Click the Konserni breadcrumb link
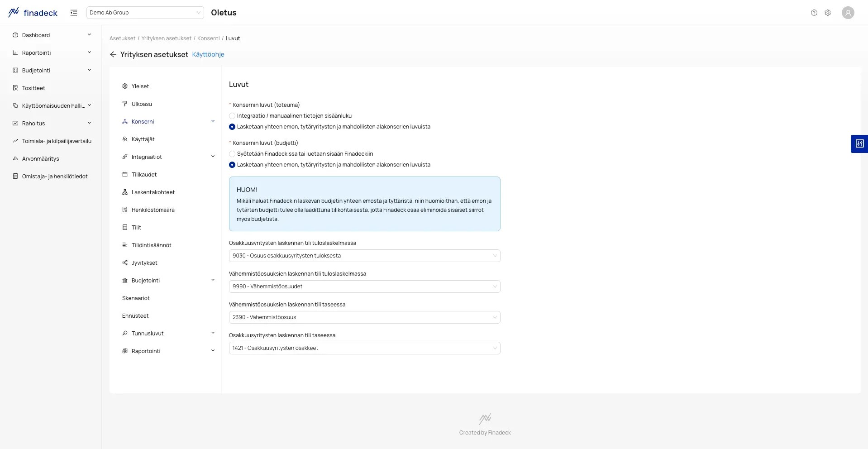Image resolution: width=868 pixels, height=449 pixels. (x=208, y=38)
